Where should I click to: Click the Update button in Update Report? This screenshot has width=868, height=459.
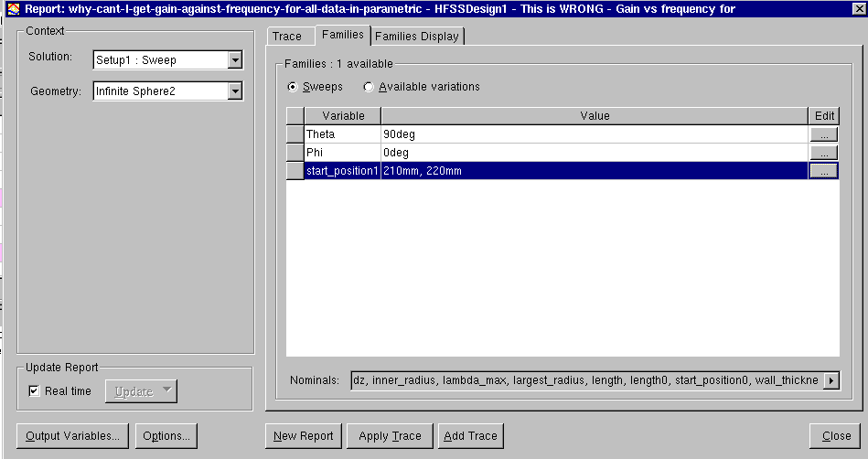pyautogui.click(x=141, y=391)
